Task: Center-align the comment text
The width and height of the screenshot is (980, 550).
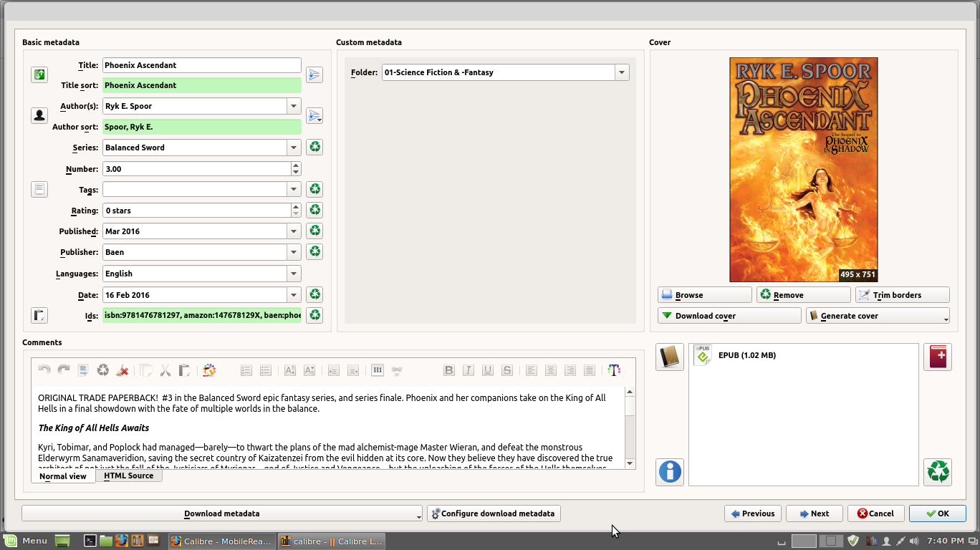Action: tap(551, 370)
